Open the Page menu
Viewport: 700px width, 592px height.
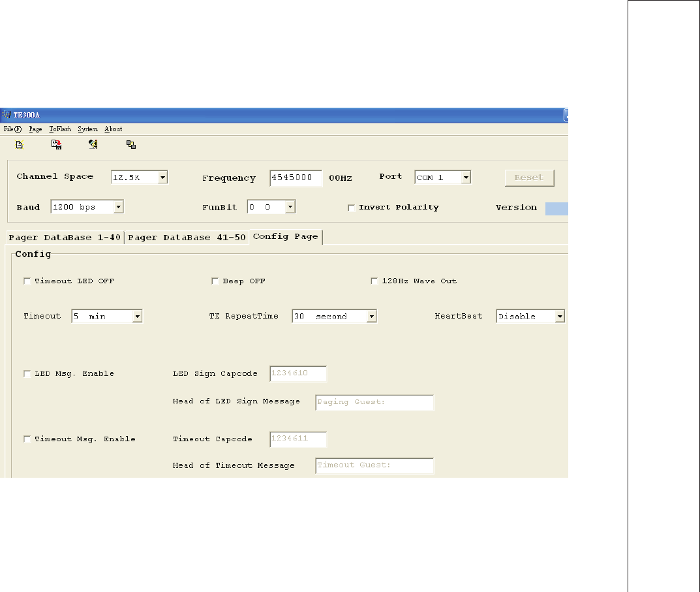coord(35,129)
